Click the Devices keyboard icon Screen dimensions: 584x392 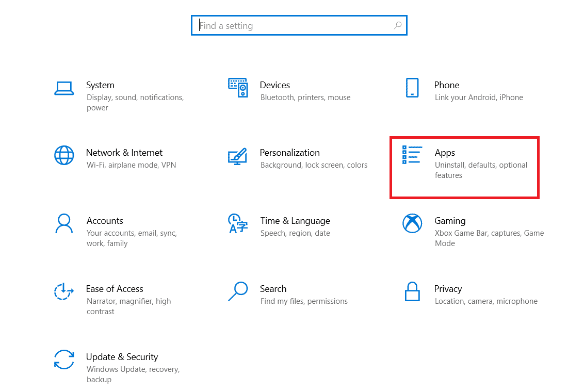pos(238,88)
